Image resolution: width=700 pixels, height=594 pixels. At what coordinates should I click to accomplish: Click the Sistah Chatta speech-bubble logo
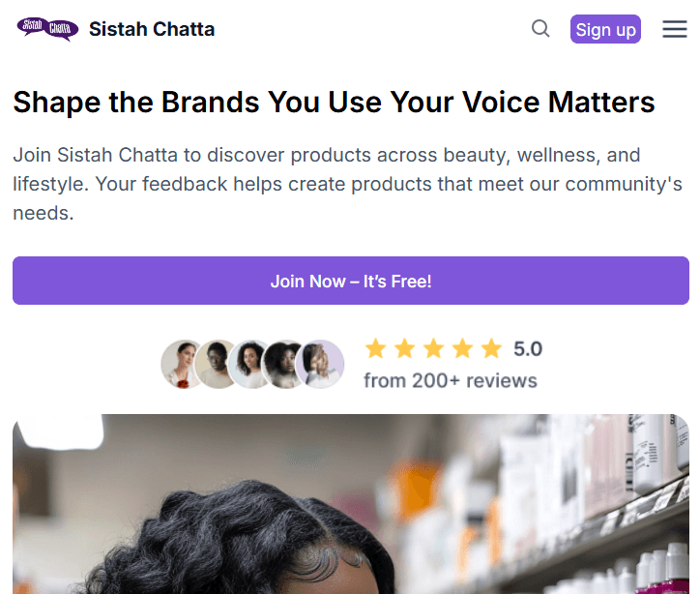click(x=47, y=29)
